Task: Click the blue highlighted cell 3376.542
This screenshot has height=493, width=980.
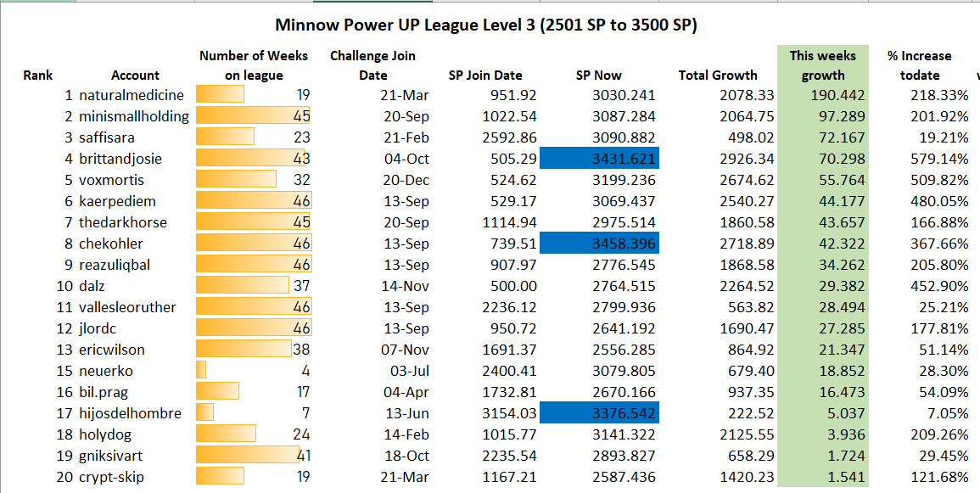Action: tap(599, 413)
